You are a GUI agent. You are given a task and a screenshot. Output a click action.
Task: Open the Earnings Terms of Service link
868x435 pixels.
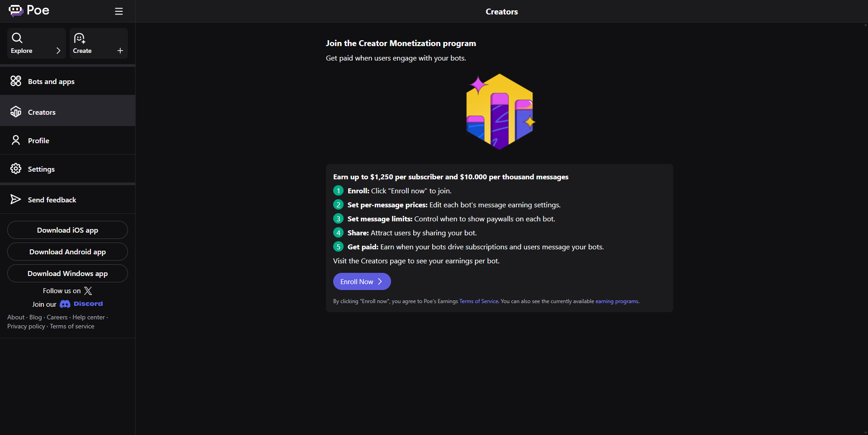(x=478, y=301)
